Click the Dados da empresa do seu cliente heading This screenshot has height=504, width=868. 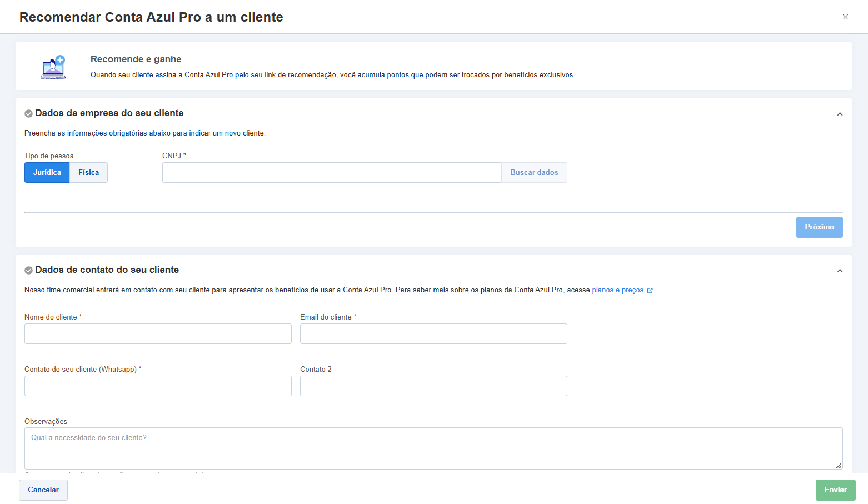(109, 113)
